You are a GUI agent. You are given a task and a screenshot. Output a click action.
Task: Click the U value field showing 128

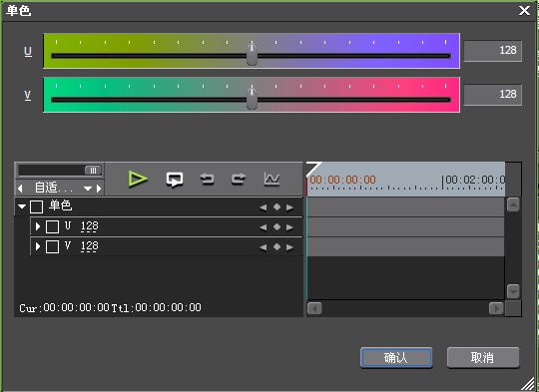(x=493, y=51)
